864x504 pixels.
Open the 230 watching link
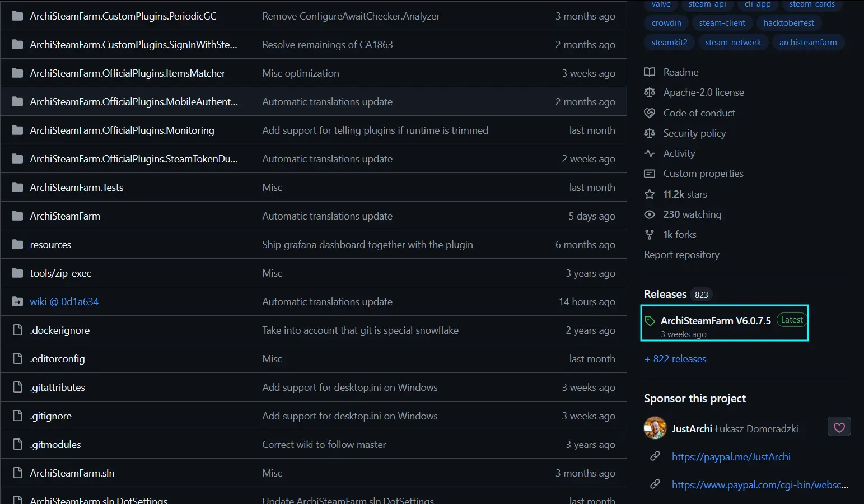point(692,214)
